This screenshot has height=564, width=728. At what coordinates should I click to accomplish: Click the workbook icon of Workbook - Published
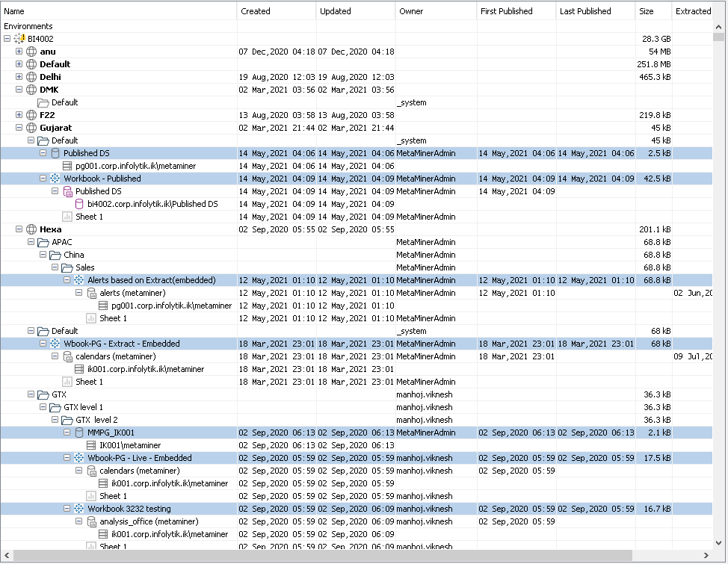pos(55,179)
